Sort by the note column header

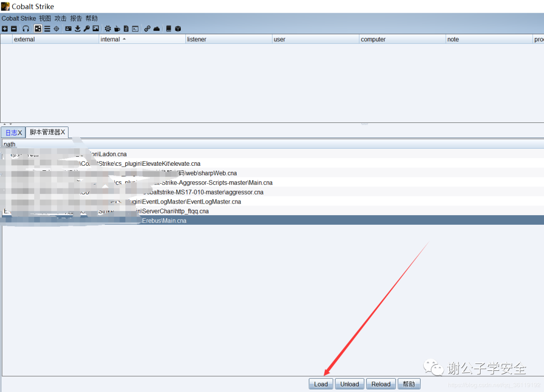coord(489,39)
